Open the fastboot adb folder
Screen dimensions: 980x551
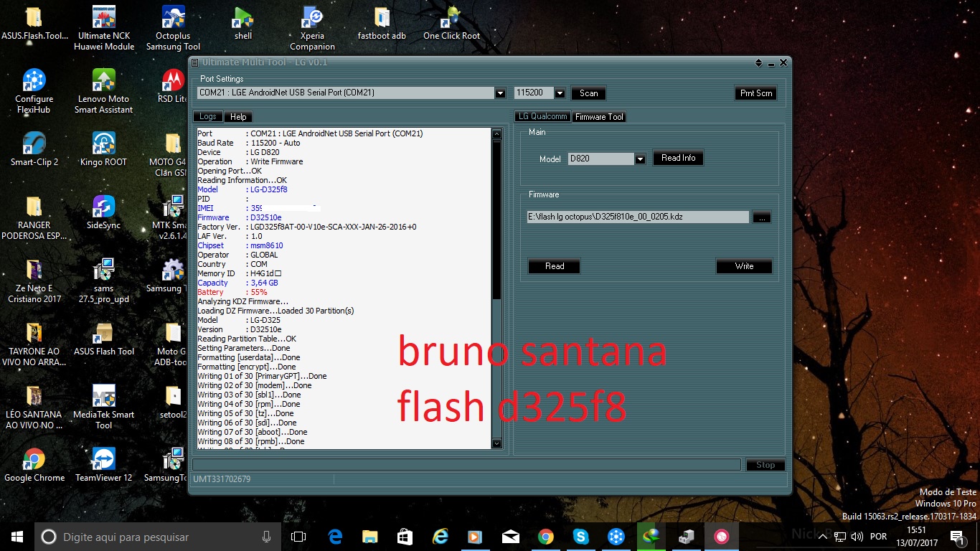pyautogui.click(x=382, y=24)
